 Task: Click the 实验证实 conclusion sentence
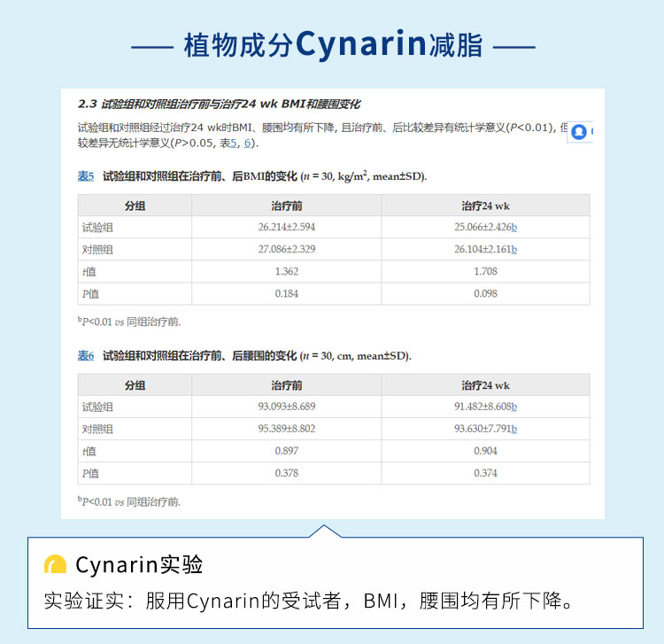click(309, 601)
